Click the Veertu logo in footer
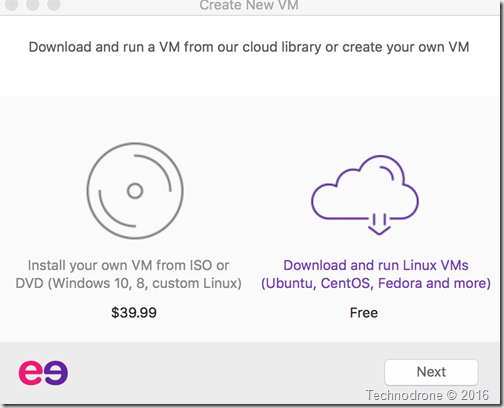Screen dimensions: 504x408 tap(43, 373)
